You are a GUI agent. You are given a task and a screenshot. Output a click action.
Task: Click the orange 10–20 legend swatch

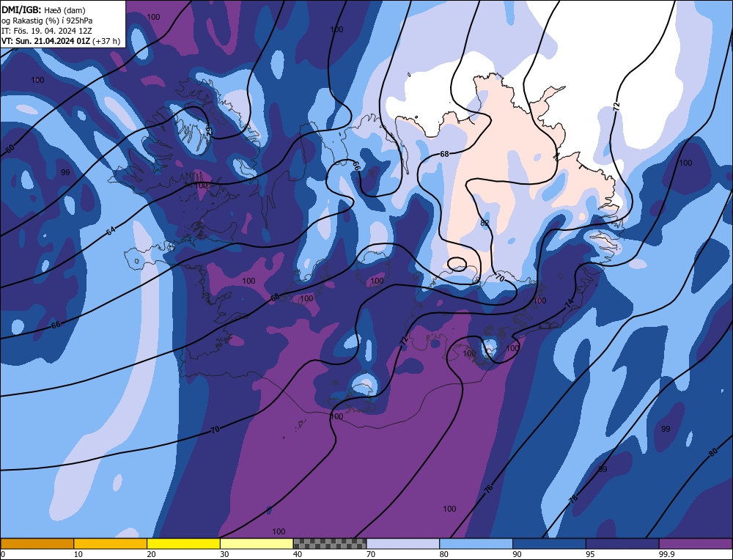coord(111,543)
